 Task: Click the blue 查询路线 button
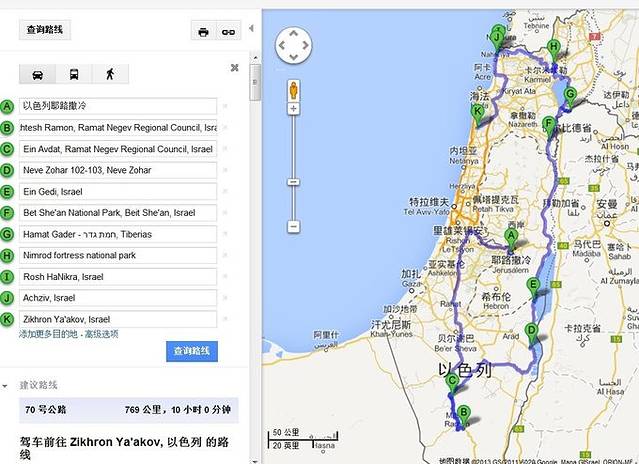pyautogui.click(x=191, y=351)
